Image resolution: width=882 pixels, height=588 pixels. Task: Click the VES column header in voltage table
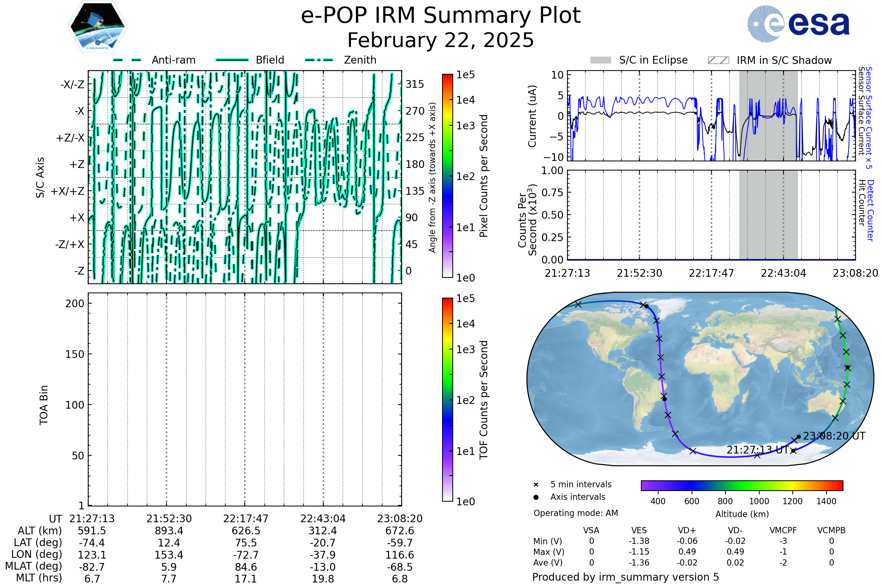point(639,530)
